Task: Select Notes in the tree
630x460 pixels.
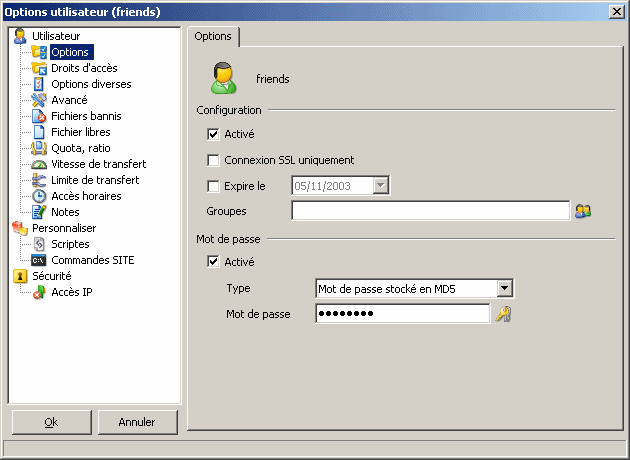Action: click(x=65, y=212)
